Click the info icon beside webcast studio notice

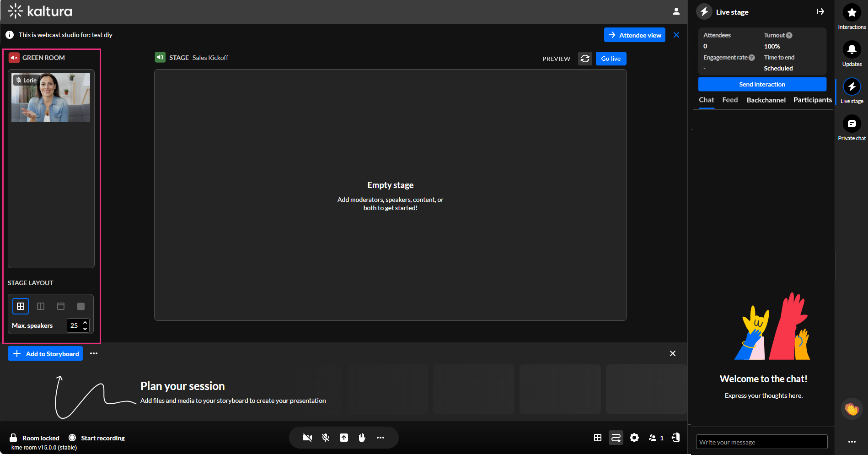click(x=10, y=35)
